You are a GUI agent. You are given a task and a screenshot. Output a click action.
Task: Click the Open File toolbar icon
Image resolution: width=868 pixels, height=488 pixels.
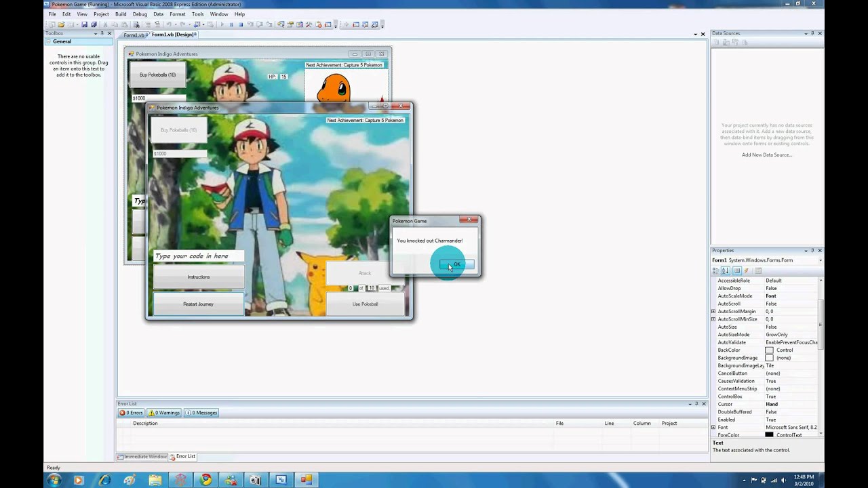(x=61, y=24)
